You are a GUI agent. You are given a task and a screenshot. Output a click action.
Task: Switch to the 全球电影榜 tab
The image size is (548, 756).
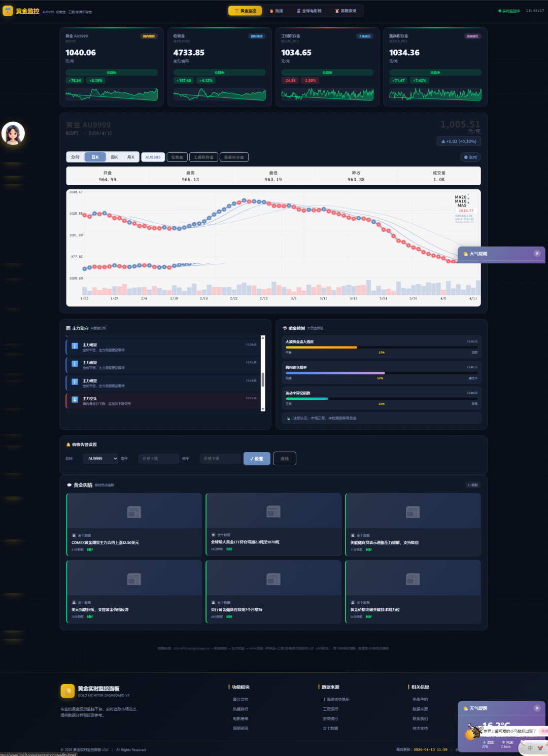click(x=309, y=11)
